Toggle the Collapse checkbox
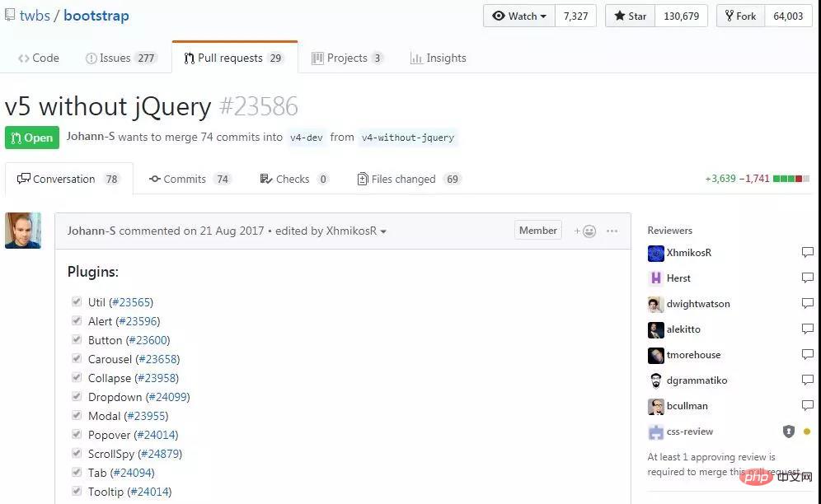 point(77,377)
